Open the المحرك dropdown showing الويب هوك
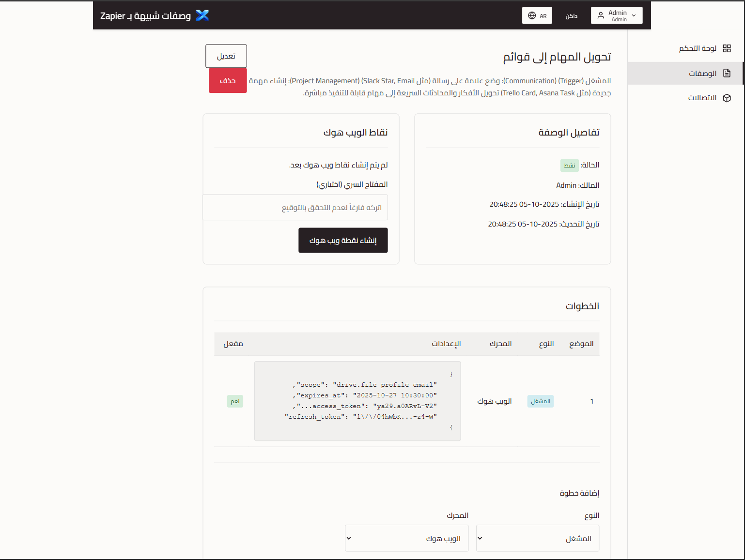Screen dimensions: 745x560 (x=406, y=538)
